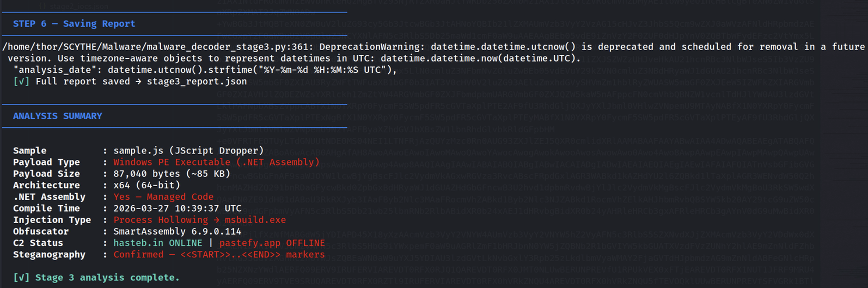Click the STEP 6 Saving Report heading
Viewport: 868px width, 288px height.
(74, 24)
